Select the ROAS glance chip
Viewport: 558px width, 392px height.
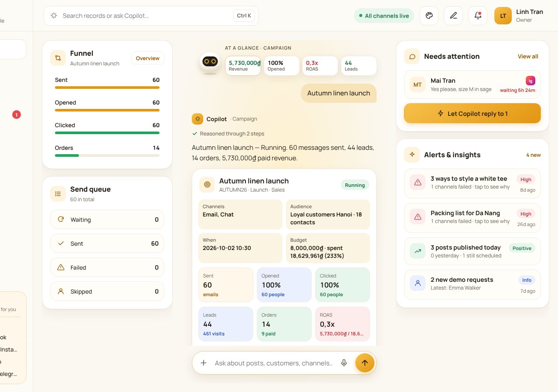click(x=320, y=66)
